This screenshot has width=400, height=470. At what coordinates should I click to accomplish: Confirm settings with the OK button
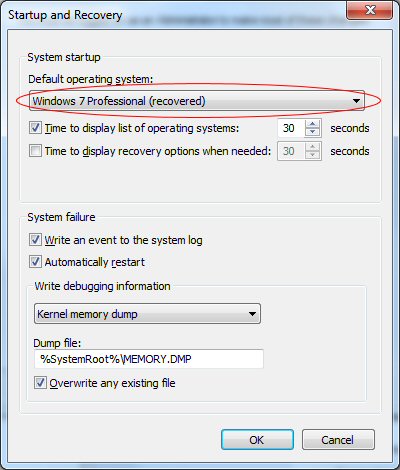coord(257,440)
